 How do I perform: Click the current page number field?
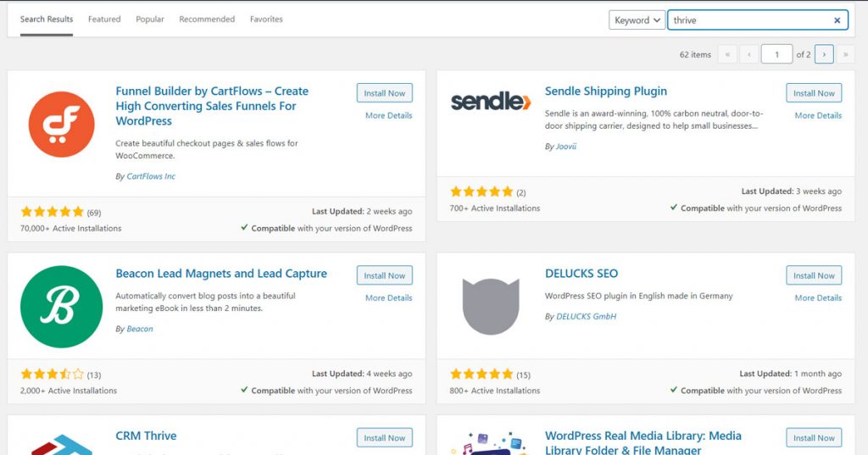tap(776, 54)
